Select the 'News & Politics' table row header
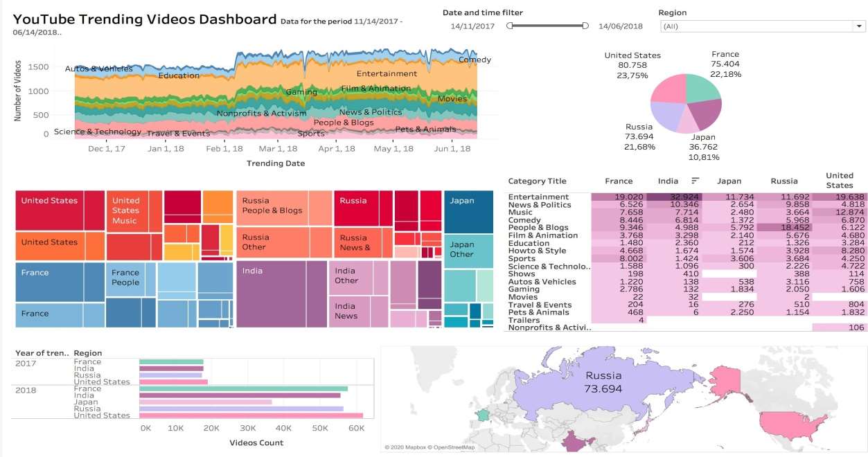Viewport: 868px width, 457px height. pos(539,204)
